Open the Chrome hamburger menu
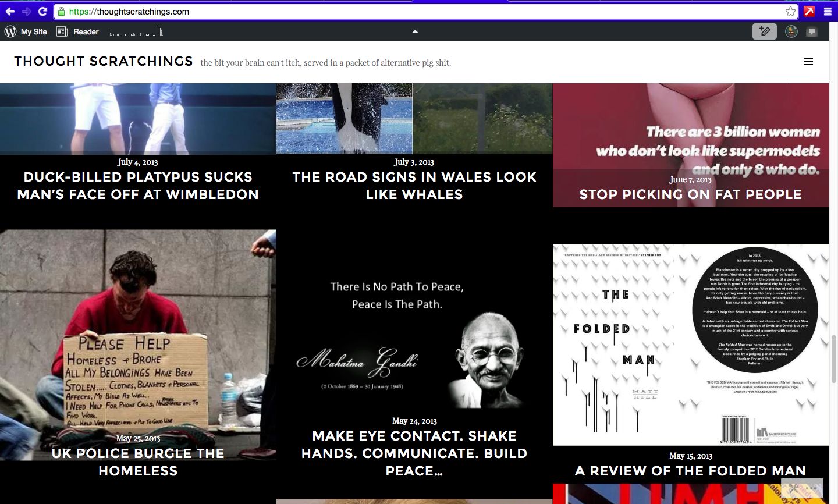 coord(828,11)
